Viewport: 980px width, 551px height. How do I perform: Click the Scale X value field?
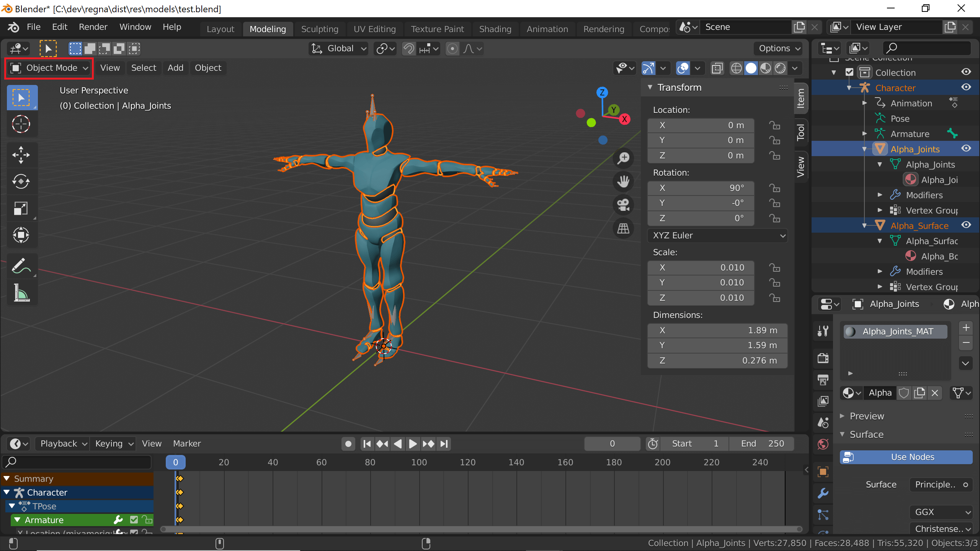coord(701,267)
